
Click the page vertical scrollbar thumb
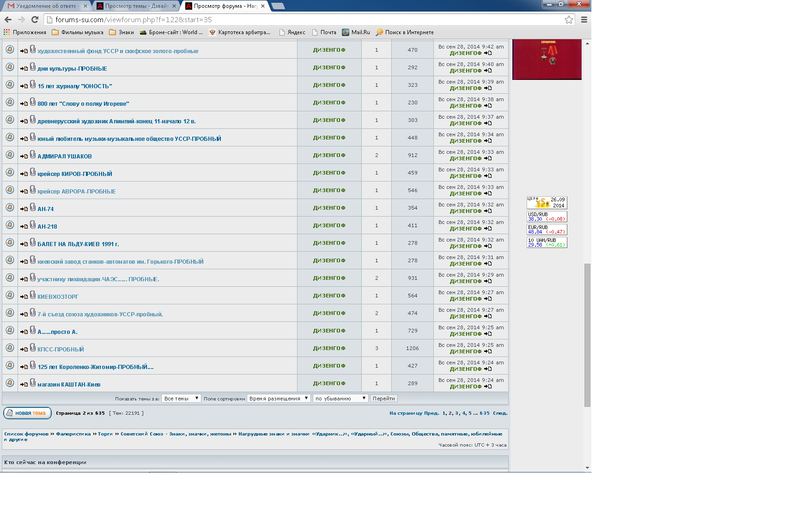click(x=587, y=335)
